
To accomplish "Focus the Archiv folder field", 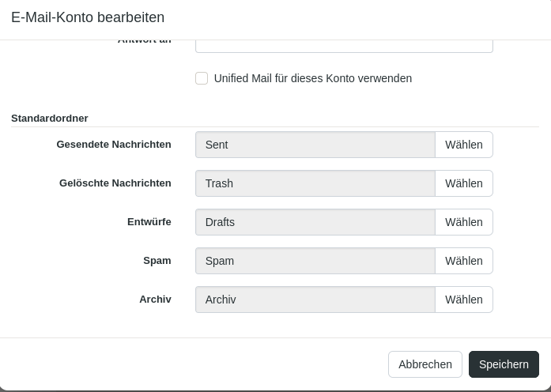I will [315, 300].
